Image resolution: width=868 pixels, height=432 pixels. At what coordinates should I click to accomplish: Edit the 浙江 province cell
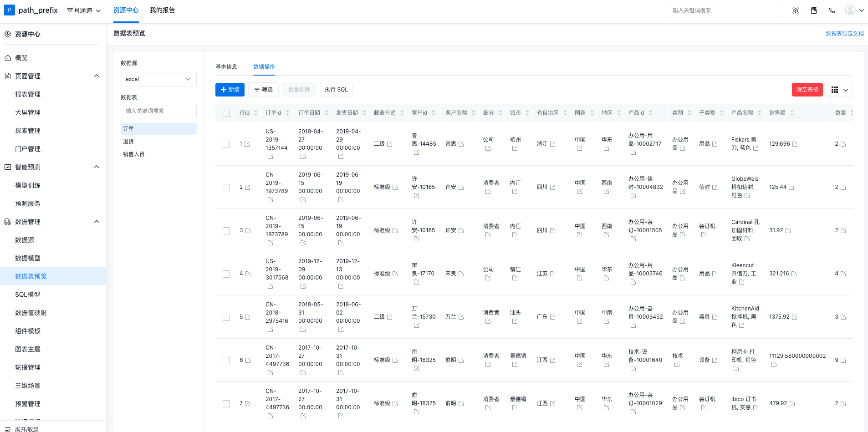(x=552, y=144)
